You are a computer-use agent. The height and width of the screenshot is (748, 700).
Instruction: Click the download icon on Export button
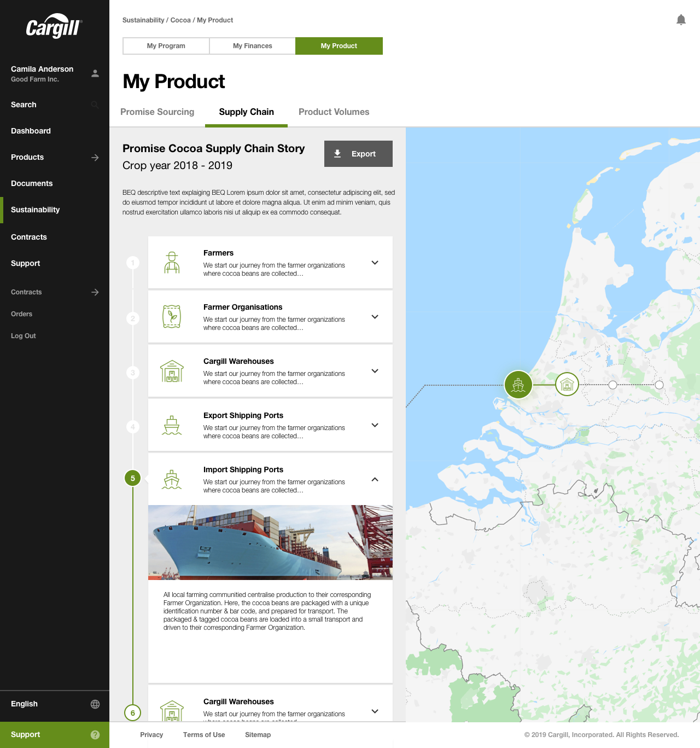pyautogui.click(x=338, y=154)
